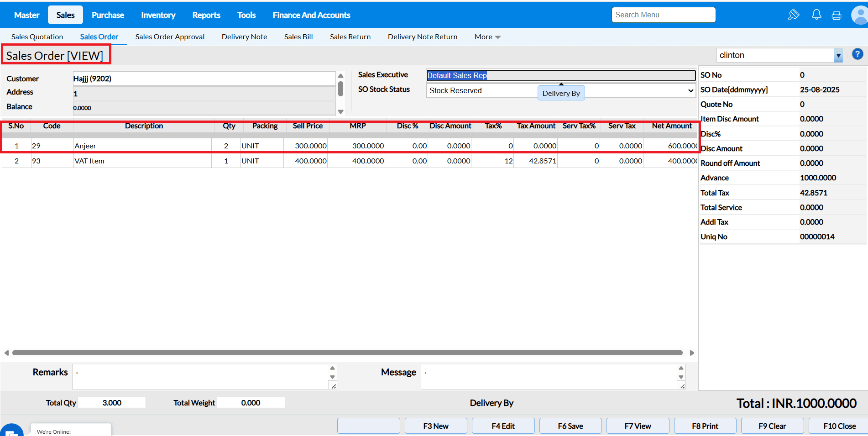Open the live chat bubble icon
Image resolution: width=868 pixels, height=436 pixels.
[x=12, y=431]
